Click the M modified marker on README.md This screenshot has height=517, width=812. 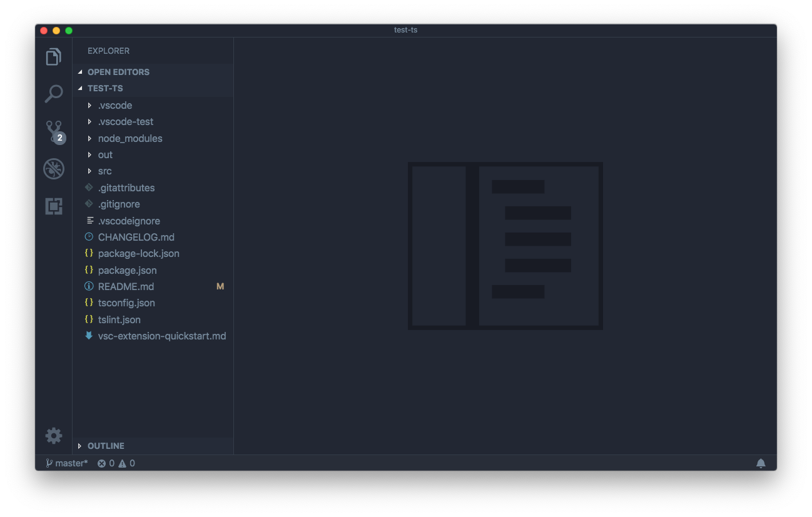[220, 286]
